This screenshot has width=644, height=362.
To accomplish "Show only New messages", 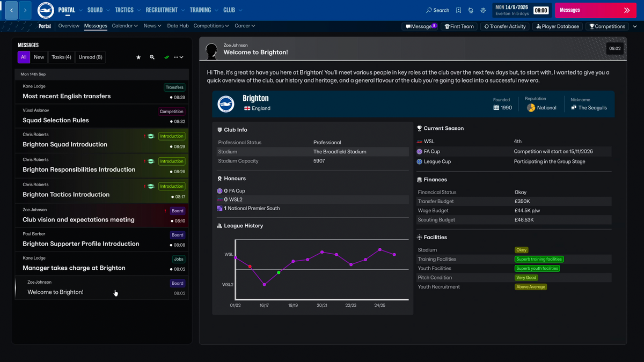I will coord(39,57).
